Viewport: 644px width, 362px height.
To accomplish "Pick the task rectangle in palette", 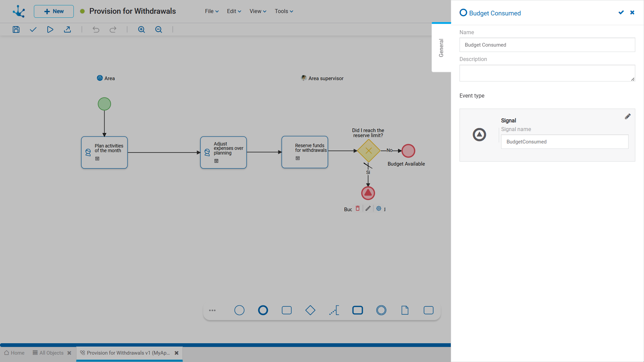I will (287, 310).
